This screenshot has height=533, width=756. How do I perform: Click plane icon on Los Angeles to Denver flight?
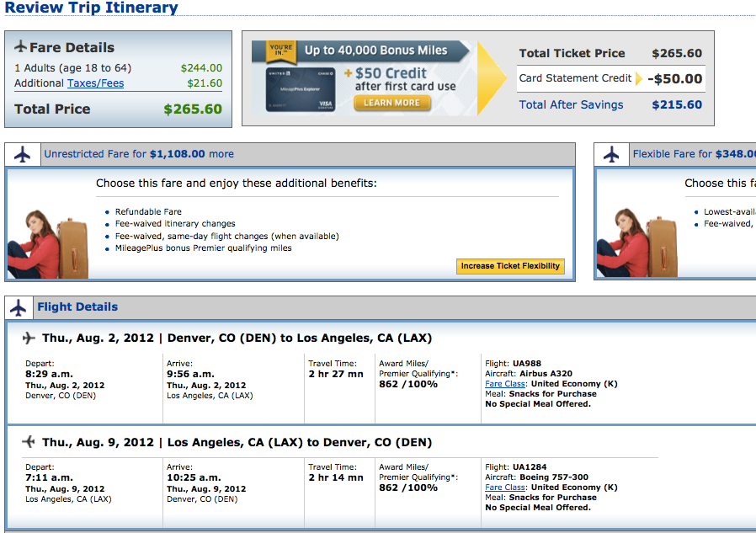pyautogui.click(x=29, y=442)
